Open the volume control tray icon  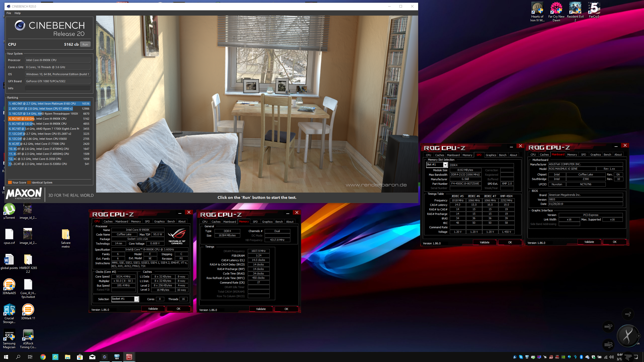point(612,357)
